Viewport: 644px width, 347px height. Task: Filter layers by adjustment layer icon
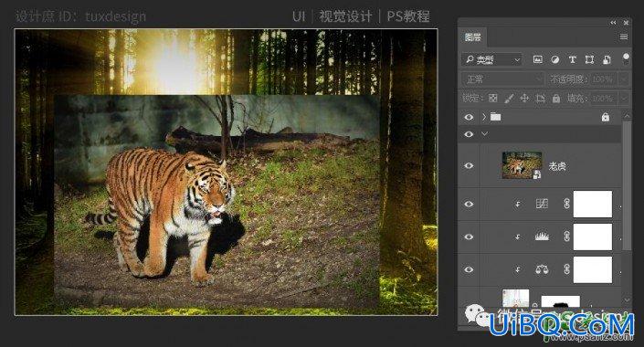554,59
